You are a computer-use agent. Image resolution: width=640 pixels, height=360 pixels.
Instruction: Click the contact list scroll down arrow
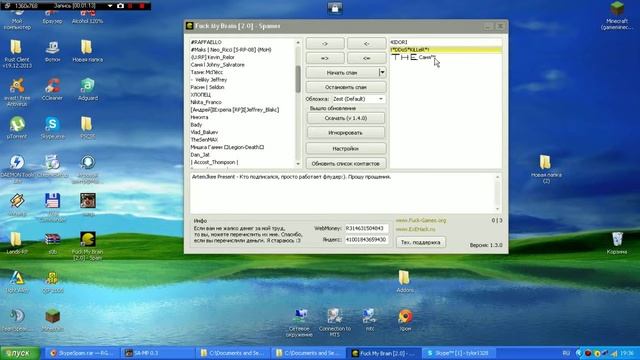[x=298, y=164]
